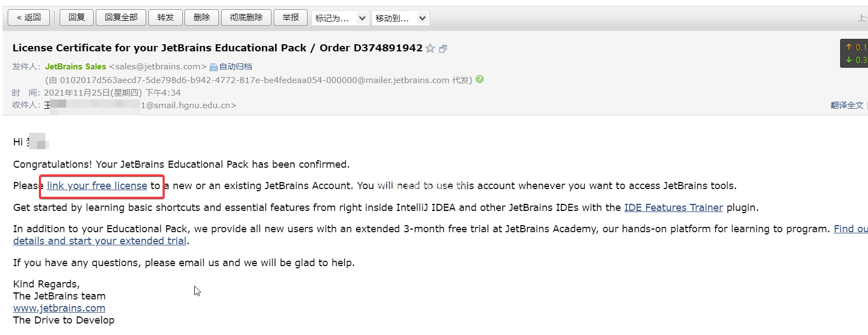Click the sender address sales@jetbrains.com
Screen dimensions: 868x335
(158, 67)
